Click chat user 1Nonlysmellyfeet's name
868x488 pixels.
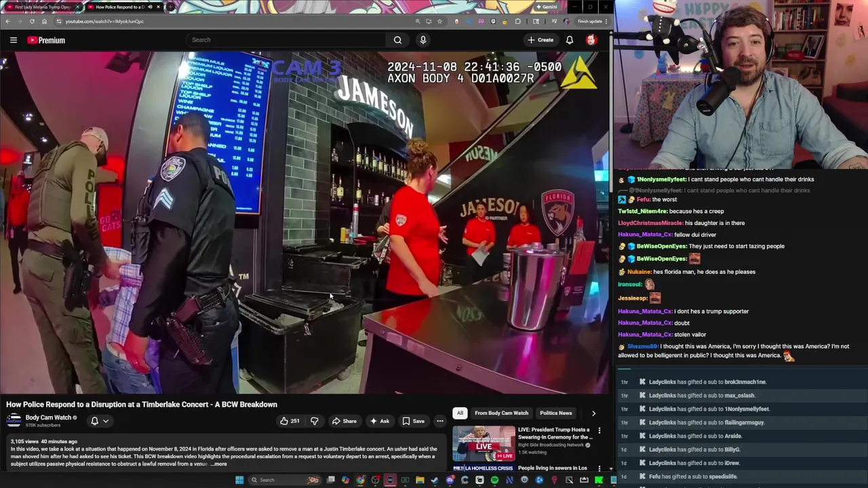tap(661, 180)
